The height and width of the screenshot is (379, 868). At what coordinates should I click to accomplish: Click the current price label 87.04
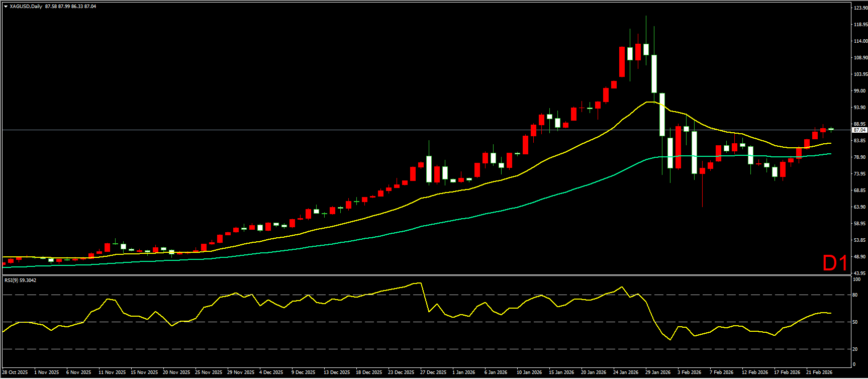(x=860, y=130)
